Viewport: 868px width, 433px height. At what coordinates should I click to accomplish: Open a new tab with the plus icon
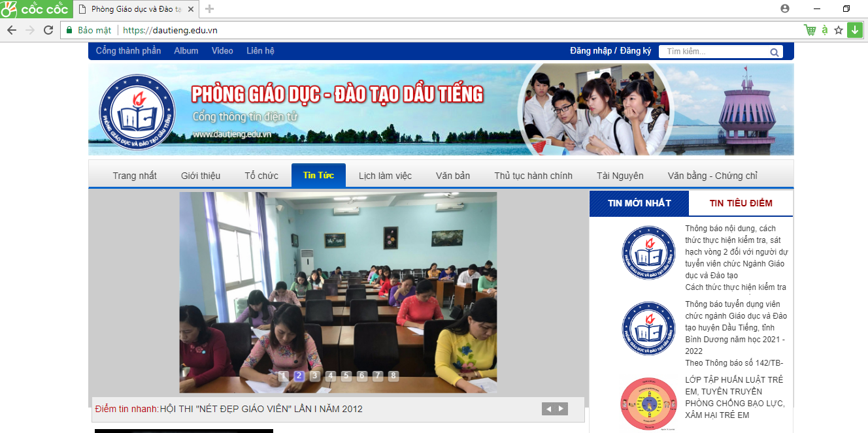click(210, 8)
